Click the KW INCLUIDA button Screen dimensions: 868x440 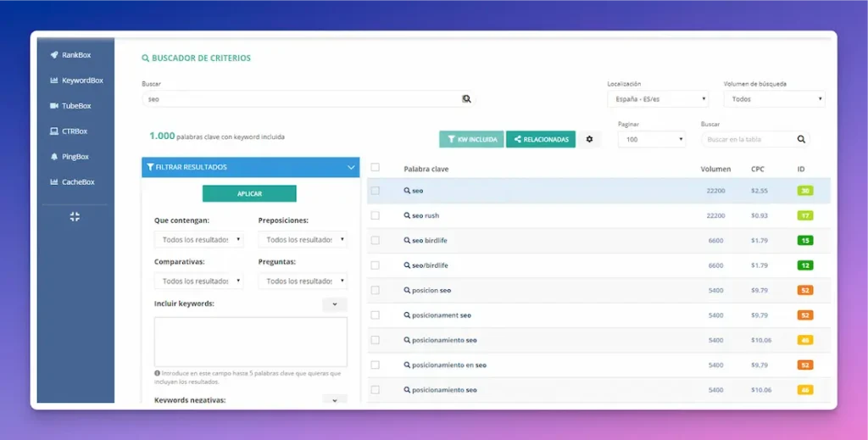471,140
